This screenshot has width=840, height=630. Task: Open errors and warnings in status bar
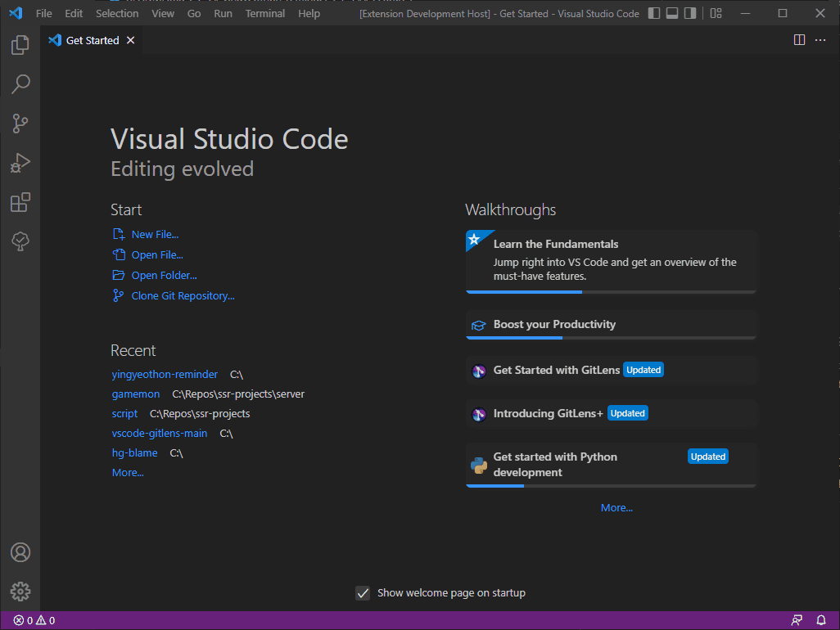[x=34, y=620]
